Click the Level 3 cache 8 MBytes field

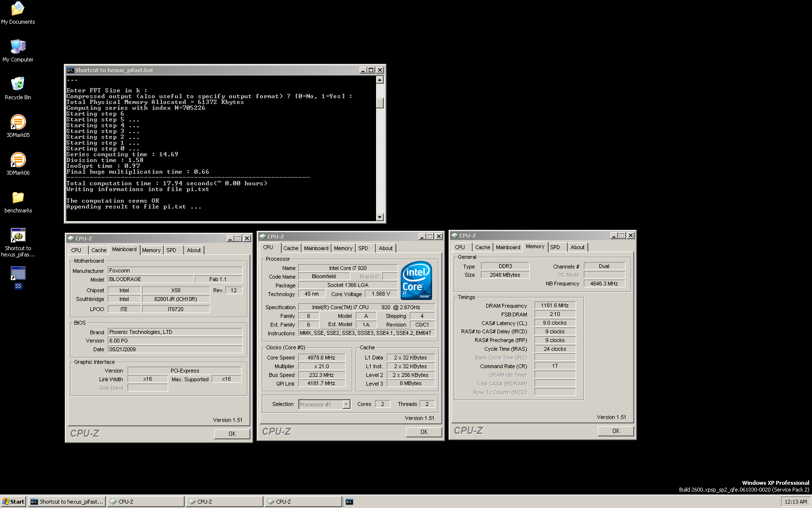click(x=410, y=383)
